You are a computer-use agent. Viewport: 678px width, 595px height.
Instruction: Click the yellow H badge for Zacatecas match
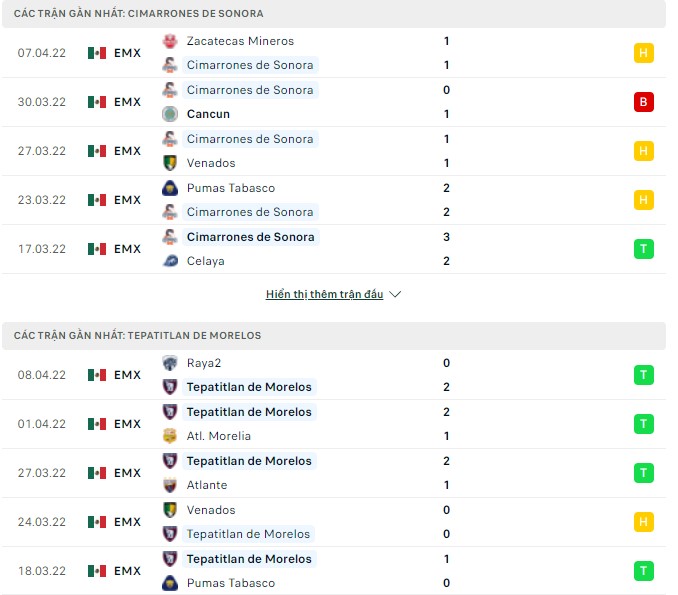tap(643, 53)
